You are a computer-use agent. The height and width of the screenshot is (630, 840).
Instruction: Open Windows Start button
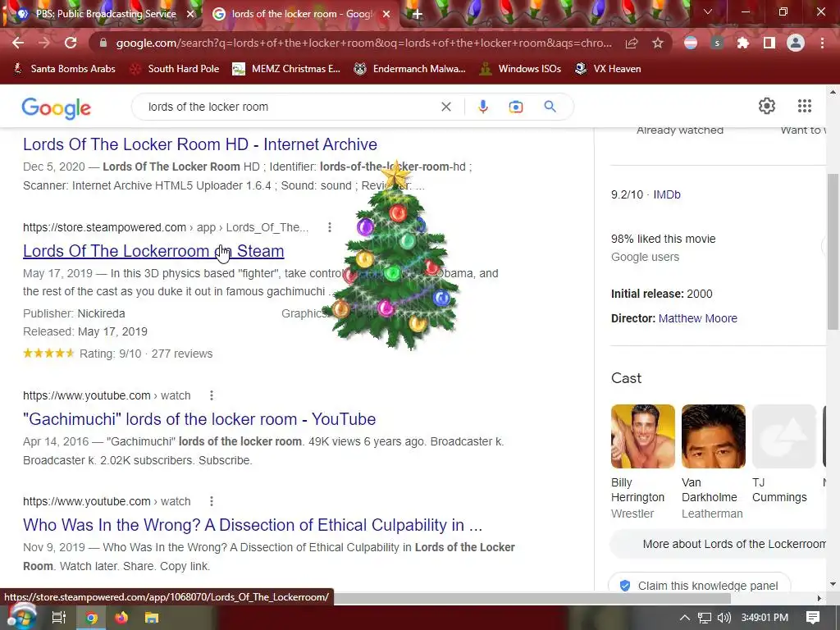[x=22, y=617]
